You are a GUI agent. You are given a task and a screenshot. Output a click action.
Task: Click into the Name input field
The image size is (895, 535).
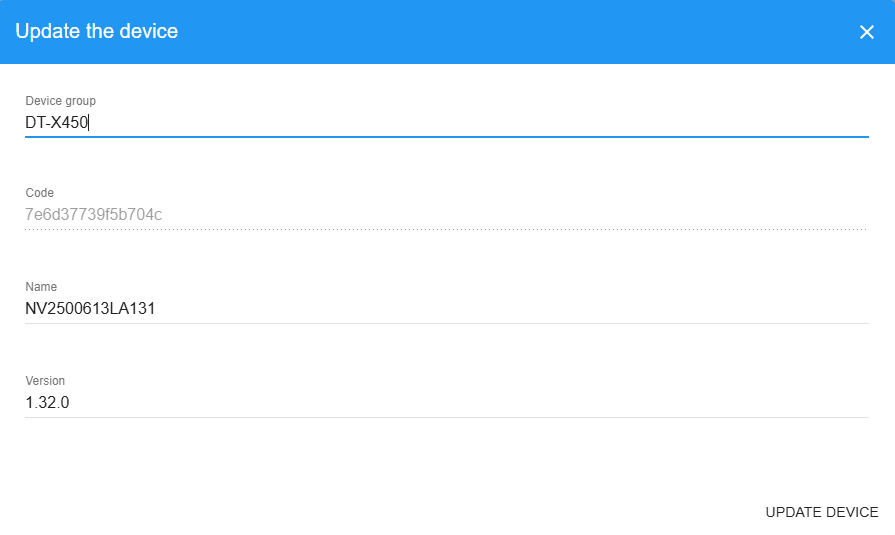tap(446, 309)
